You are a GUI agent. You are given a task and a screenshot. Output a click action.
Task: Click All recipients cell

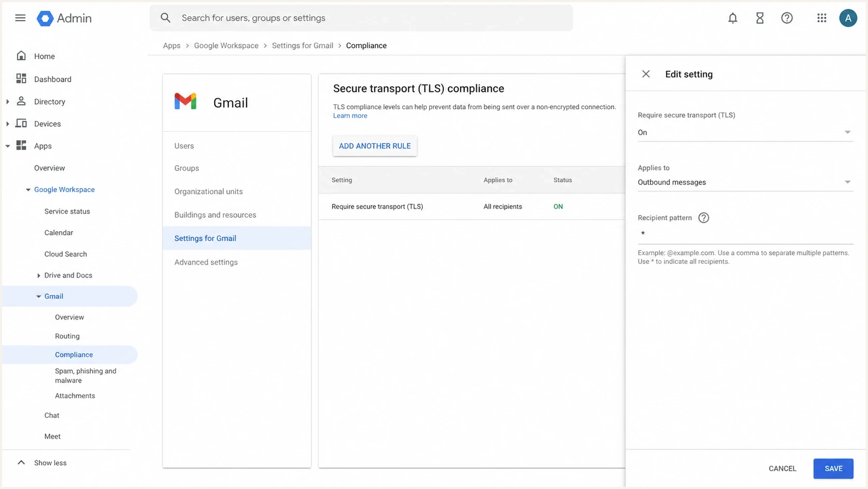point(503,206)
